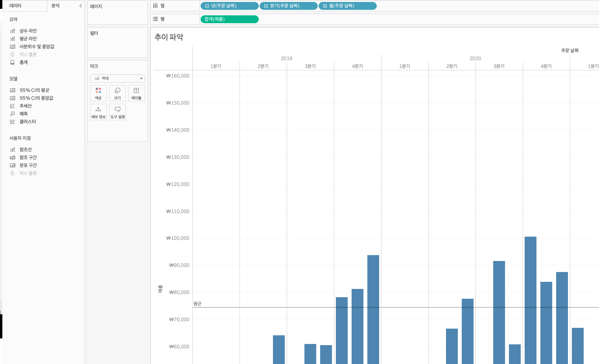Select 추세선 model item
This screenshot has height=364, width=599.
coord(26,106)
